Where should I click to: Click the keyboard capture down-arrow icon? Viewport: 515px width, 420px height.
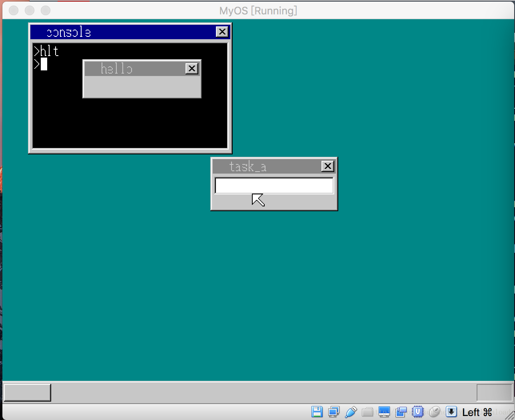[451, 412]
